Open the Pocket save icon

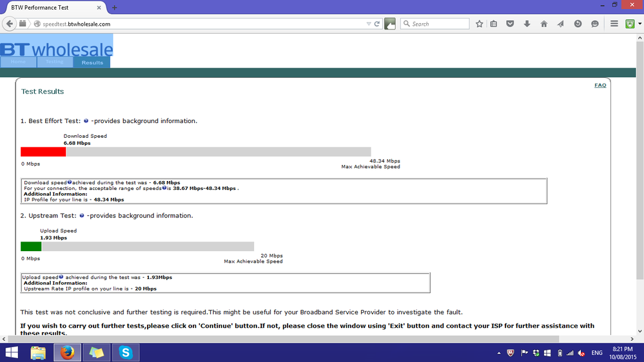pyautogui.click(x=510, y=24)
